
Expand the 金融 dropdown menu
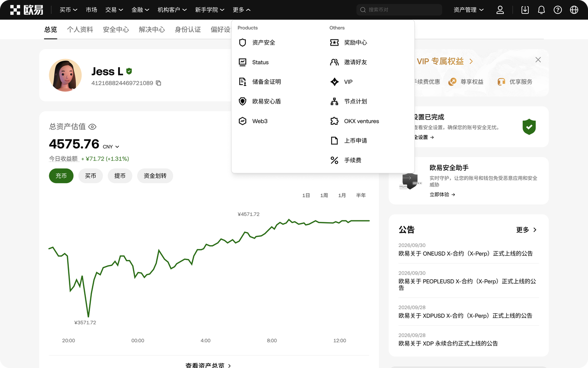140,10
